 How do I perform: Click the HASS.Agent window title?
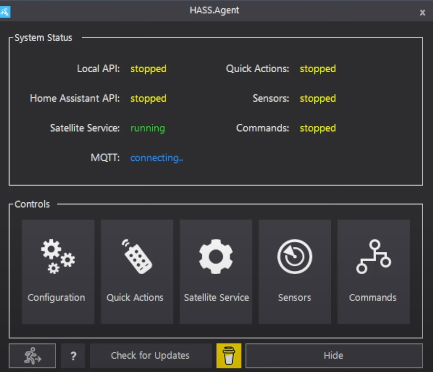pos(214,10)
